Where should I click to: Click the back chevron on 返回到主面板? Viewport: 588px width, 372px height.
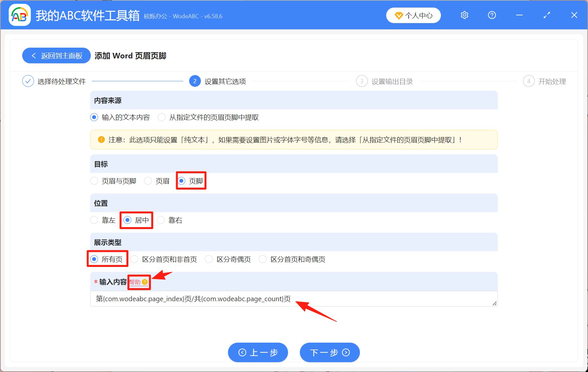[34, 55]
